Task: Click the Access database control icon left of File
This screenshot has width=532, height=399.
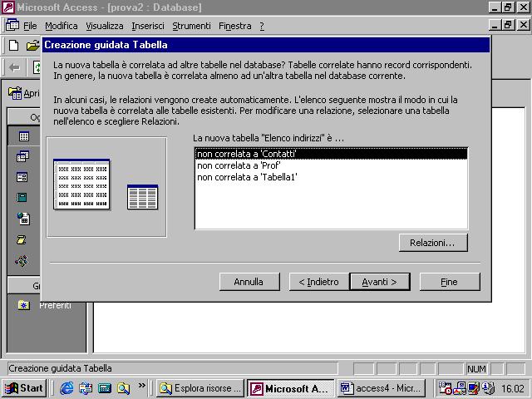Action: [12, 25]
